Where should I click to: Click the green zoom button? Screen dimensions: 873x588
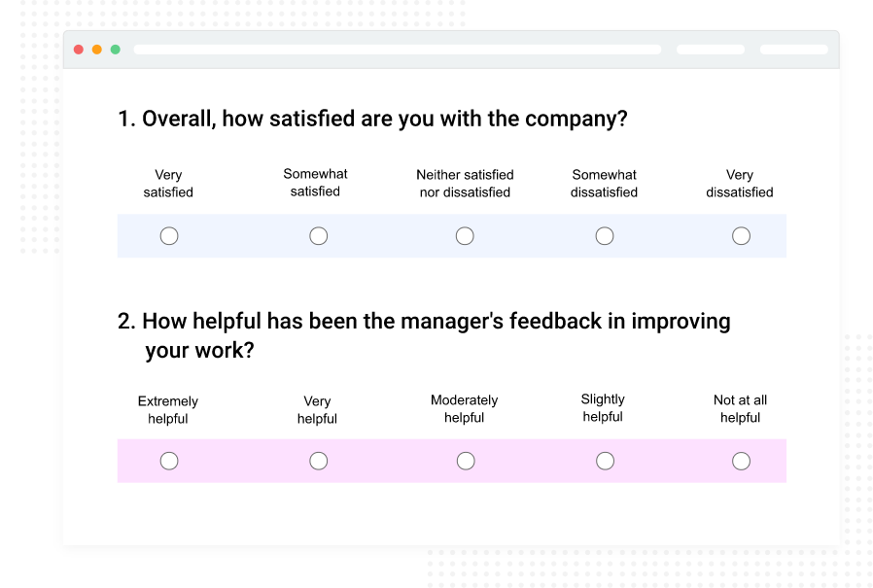tap(115, 48)
